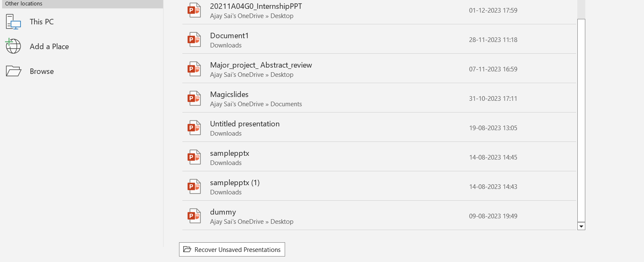Image resolution: width=644 pixels, height=262 pixels.
Task: Click file icon beside Untitled presentation
Action: pos(194,128)
